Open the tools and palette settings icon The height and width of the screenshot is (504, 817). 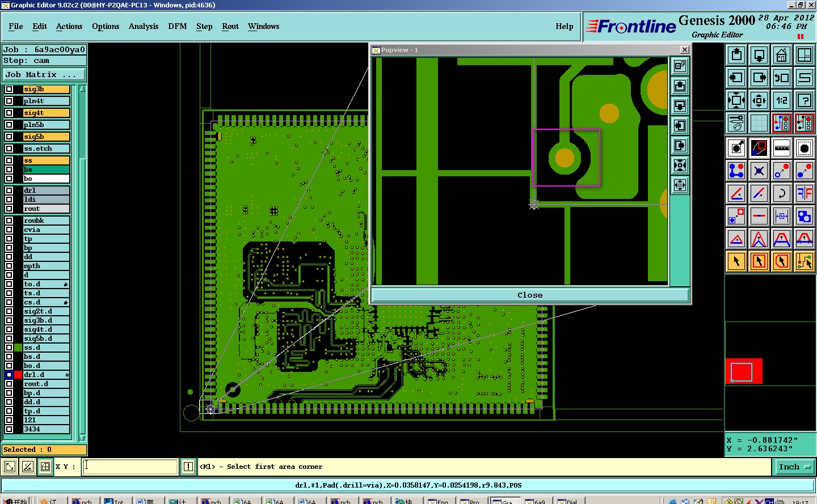tap(736, 122)
